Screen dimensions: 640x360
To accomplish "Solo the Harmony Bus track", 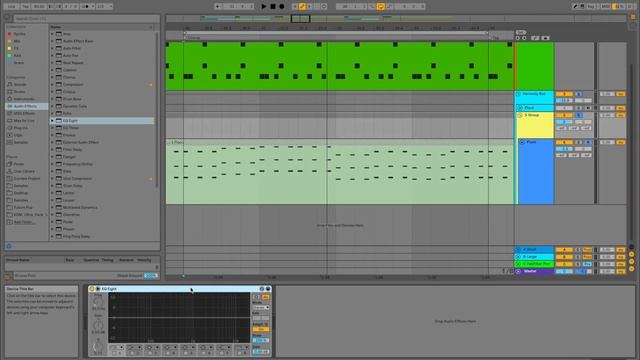I will click(578, 94).
